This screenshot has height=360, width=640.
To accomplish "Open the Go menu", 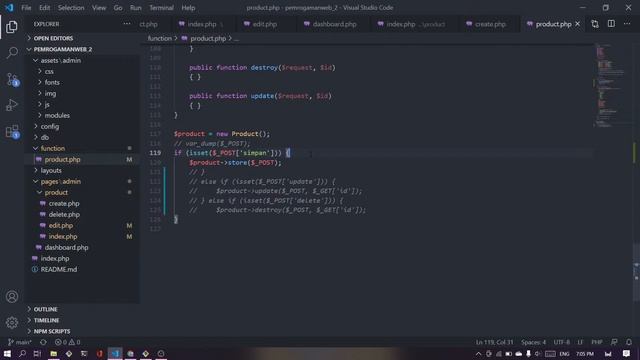I will [x=118, y=8].
